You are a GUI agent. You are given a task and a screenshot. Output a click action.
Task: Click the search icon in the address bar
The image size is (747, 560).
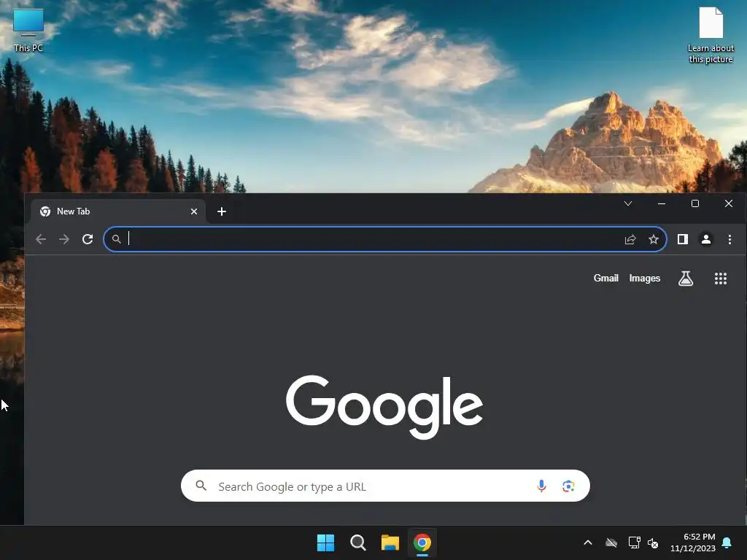[116, 239]
